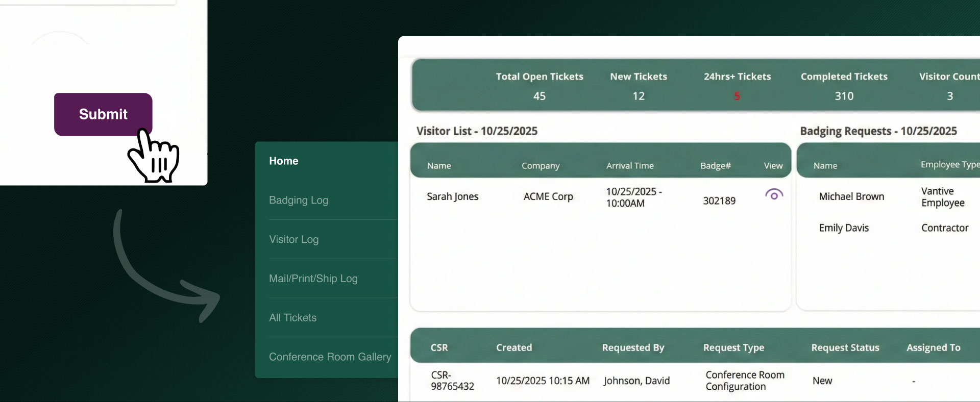The image size is (980, 402).
Task: Open the Home menu item
Action: pyautogui.click(x=284, y=161)
